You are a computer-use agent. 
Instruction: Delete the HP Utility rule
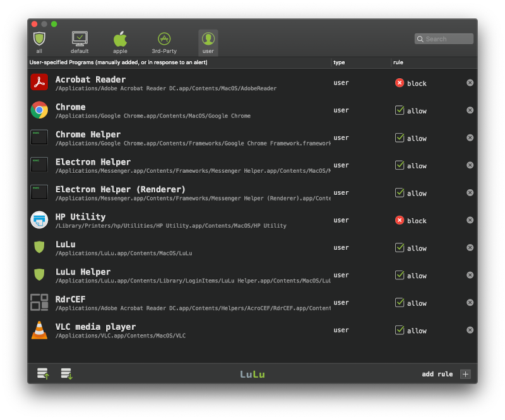pos(470,220)
